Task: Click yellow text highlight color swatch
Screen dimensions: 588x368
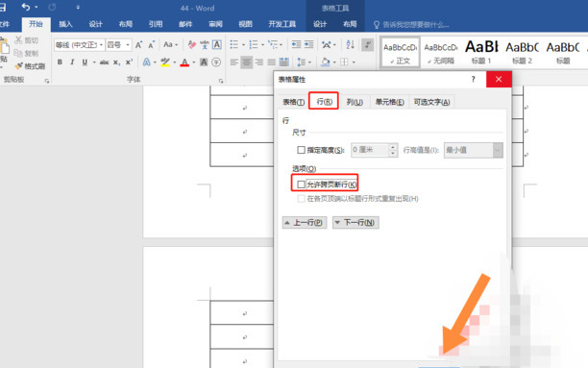Action: pyautogui.click(x=165, y=62)
